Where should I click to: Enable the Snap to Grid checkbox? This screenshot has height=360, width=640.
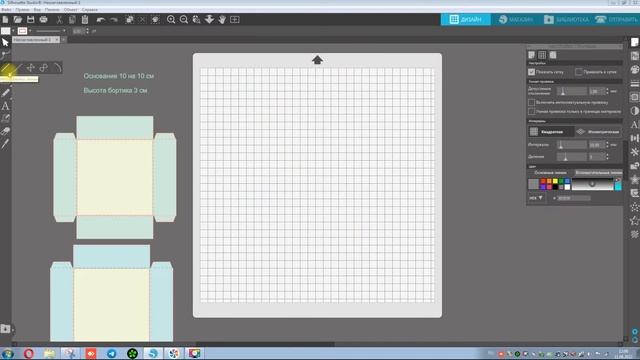click(x=578, y=72)
